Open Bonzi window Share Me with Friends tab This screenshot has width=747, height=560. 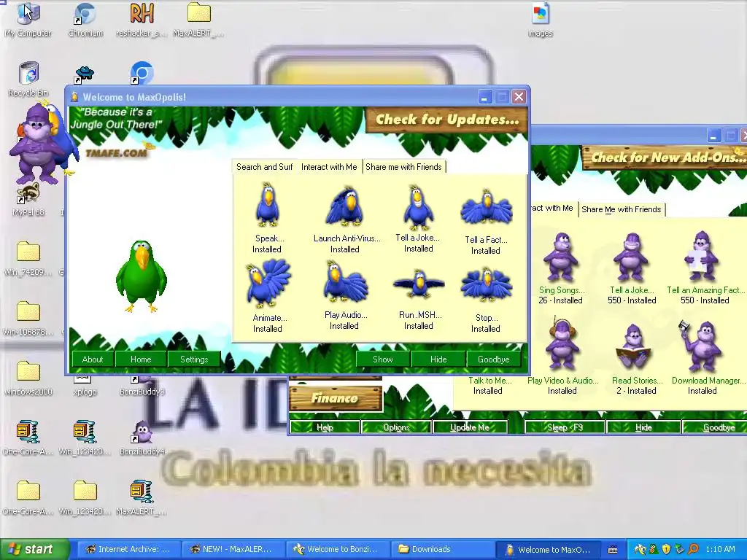pyautogui.click(x=622, y=209)
